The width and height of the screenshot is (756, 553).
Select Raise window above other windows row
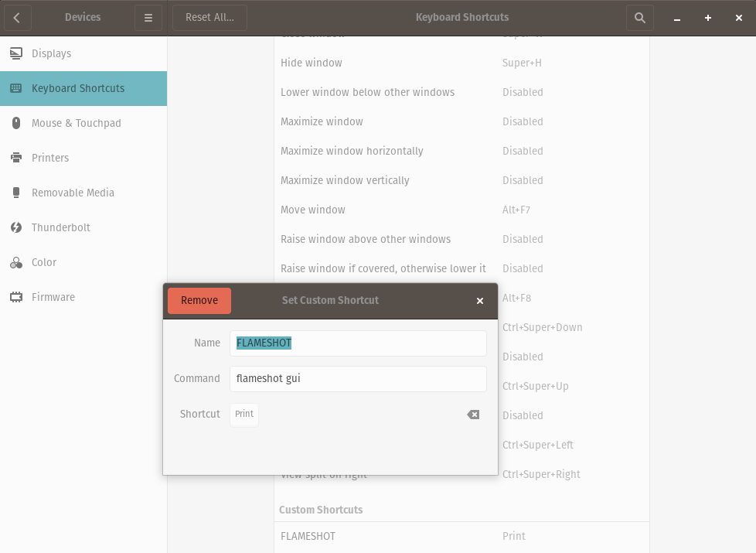pyautogui.click(x=462, y=239)
